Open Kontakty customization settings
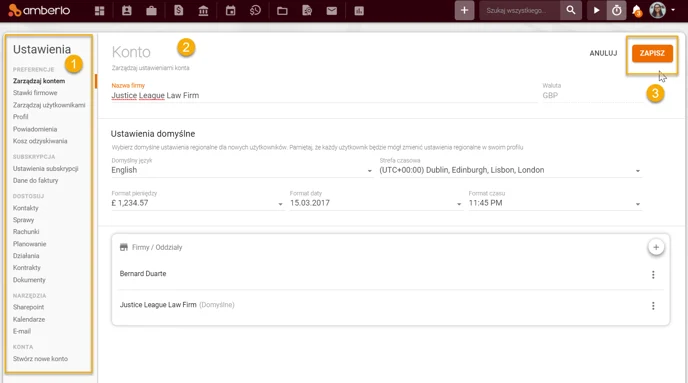The image size is (688, 383). coord(25,208)
